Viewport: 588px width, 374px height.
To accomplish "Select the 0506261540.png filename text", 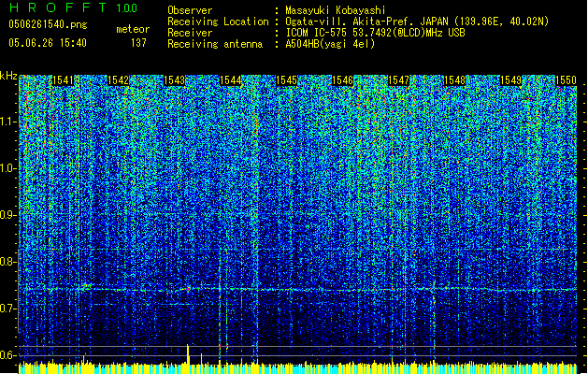I will (45, 25).
